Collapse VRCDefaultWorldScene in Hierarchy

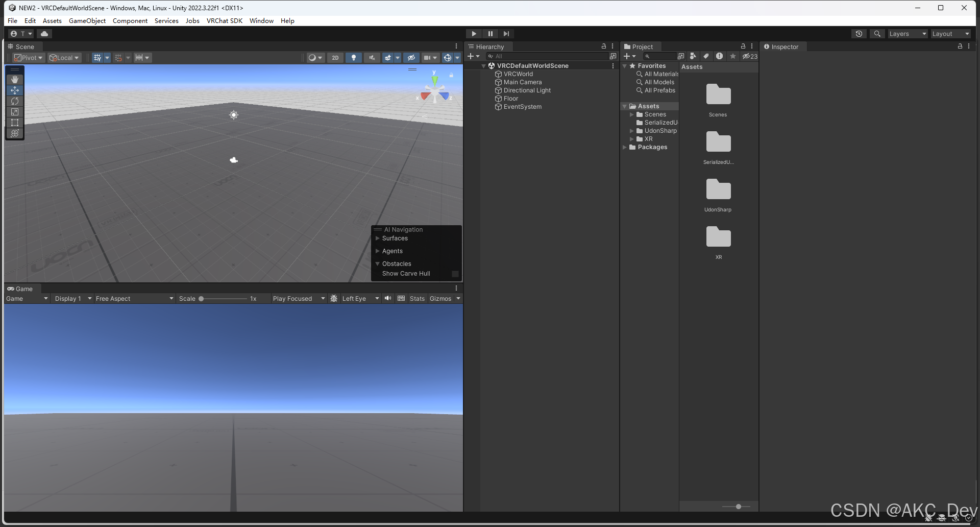[x=483, y=66]
